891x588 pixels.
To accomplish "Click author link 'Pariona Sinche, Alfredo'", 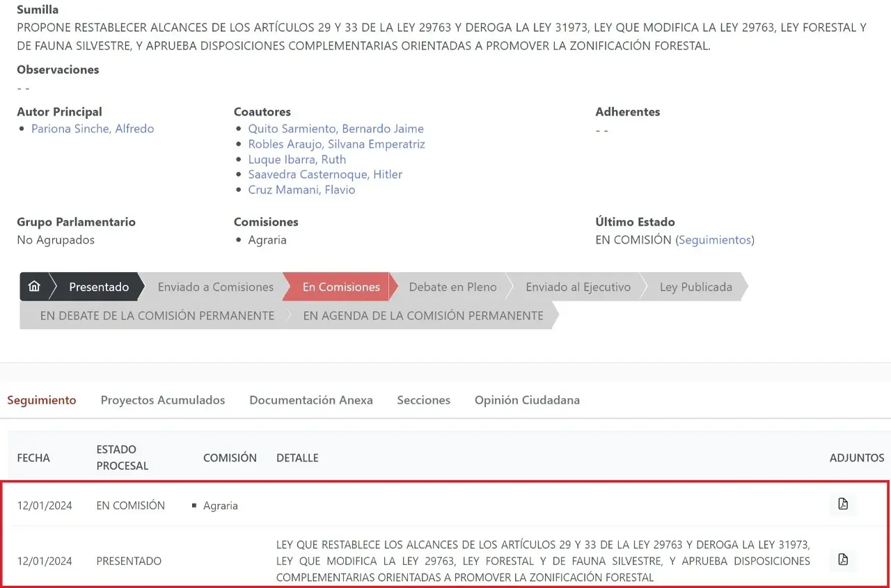I will 93,128.
